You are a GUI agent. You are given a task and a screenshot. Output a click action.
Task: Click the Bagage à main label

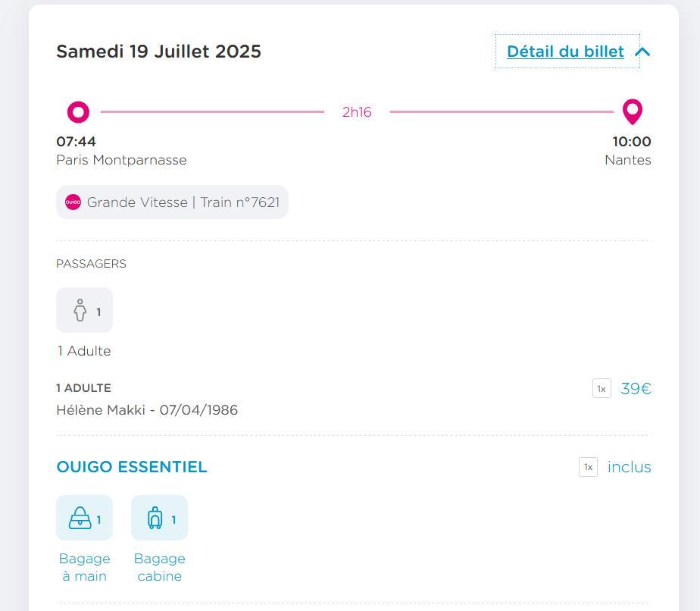[84, 567]
